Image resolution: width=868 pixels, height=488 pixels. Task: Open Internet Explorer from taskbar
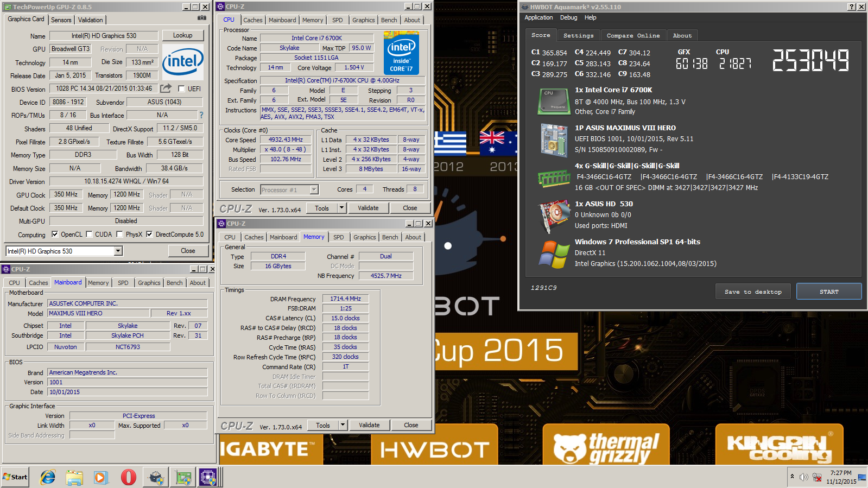[x=48, y=477]
